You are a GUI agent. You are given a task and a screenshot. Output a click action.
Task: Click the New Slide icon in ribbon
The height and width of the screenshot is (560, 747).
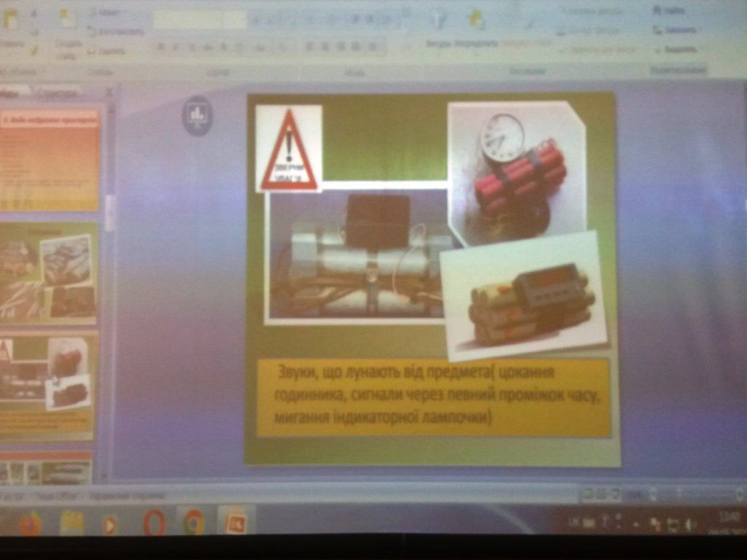[67, 20]
